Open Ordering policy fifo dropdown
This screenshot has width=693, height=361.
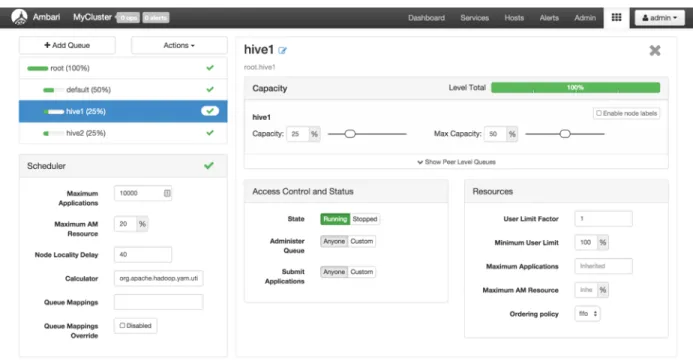pyautogui.click(x=587, y=314)
